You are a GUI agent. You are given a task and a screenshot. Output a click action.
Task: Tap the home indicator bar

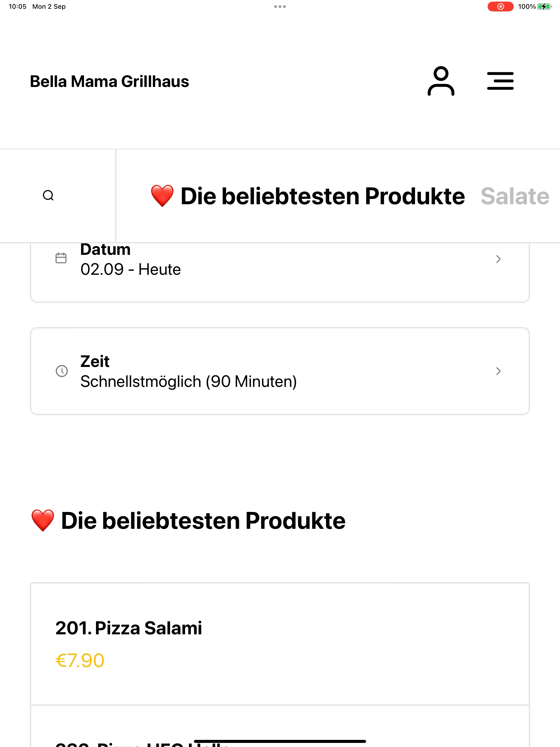[280, 741]
